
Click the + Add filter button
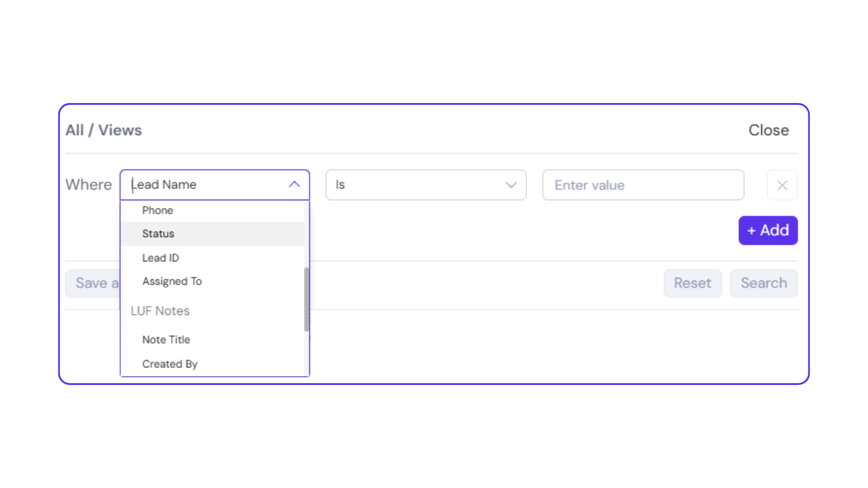768,230
